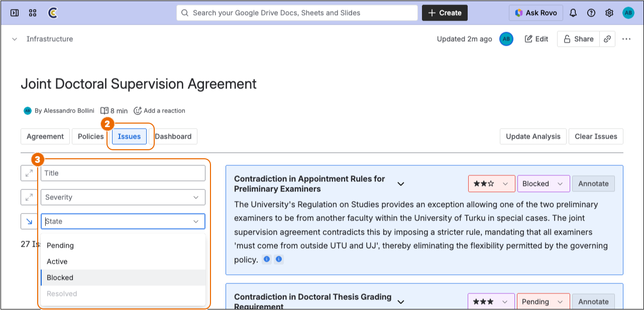Toggle the sidebar panel icon
Viewport: 644px width, 310px height.
(15, 13)
